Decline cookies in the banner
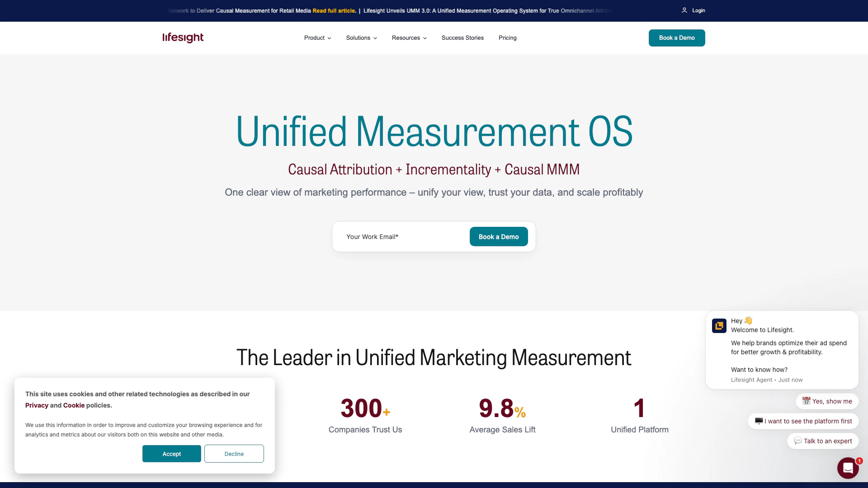Image resolution: width=868 pixels, height=488 pixels. pos(234,454)
